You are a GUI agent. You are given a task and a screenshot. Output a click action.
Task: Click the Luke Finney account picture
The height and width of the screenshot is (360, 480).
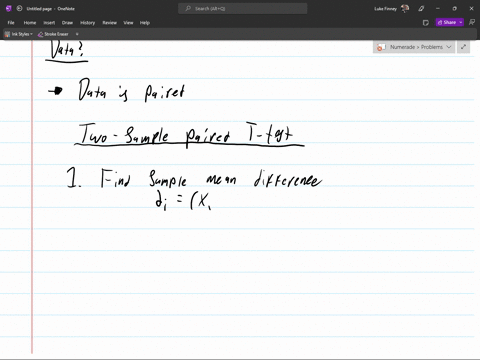coord(405,9)
